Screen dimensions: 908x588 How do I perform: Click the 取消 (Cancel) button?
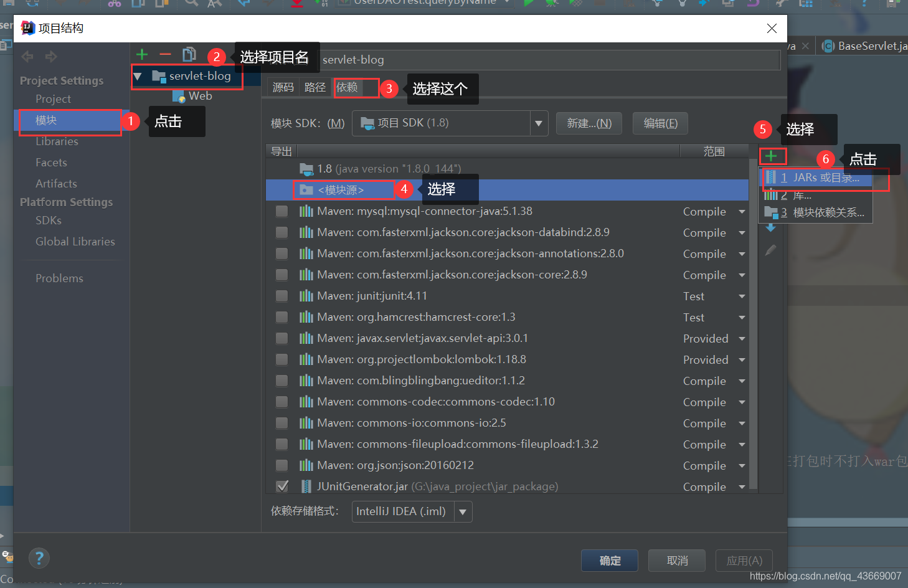click(x=677, y=561)
